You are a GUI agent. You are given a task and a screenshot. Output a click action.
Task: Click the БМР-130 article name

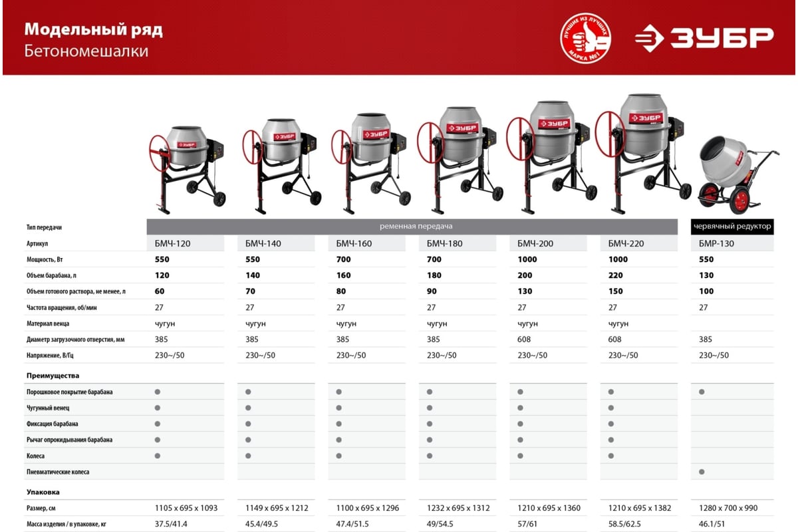717,243
